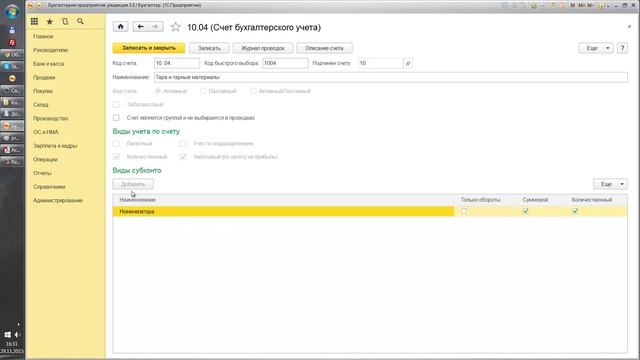The width and height of the screenshot is (640, 360).
Task: Toggle the group account checkbox
Action: [x=116, y=118]
